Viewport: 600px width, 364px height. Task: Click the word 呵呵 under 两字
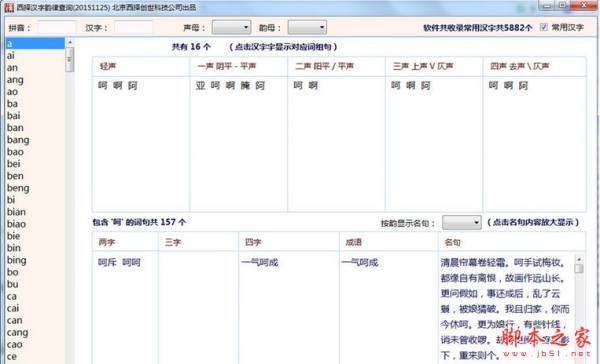132,263
